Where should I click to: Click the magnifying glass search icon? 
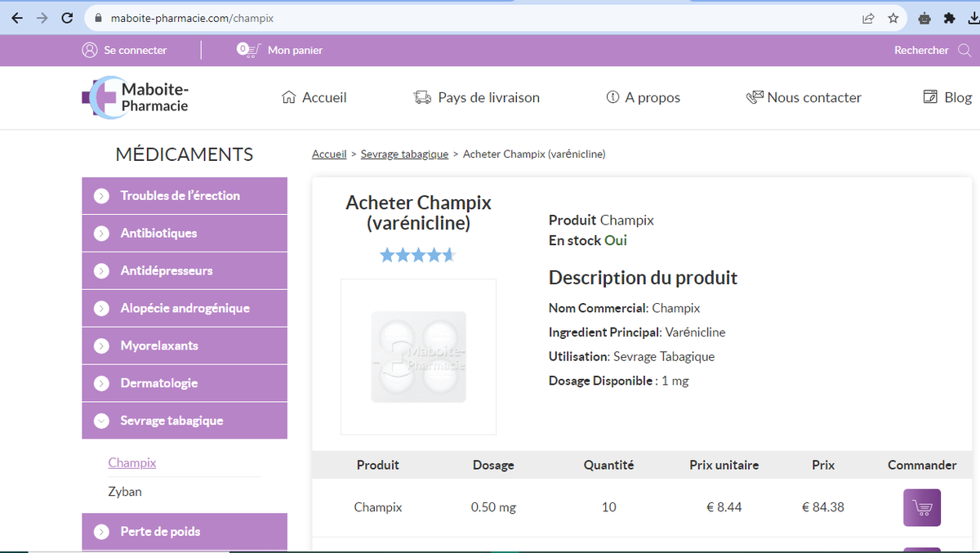click(x=964, y=50)
